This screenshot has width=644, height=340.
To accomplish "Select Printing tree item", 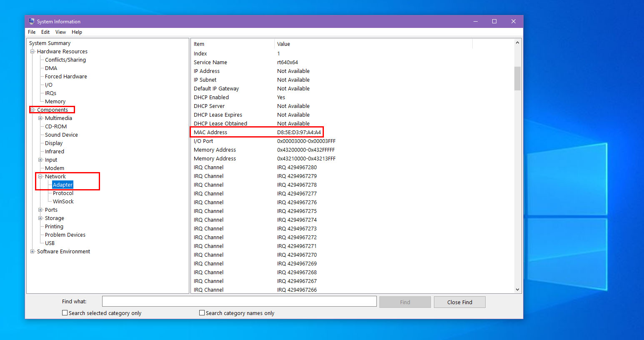I will [54, 227].
